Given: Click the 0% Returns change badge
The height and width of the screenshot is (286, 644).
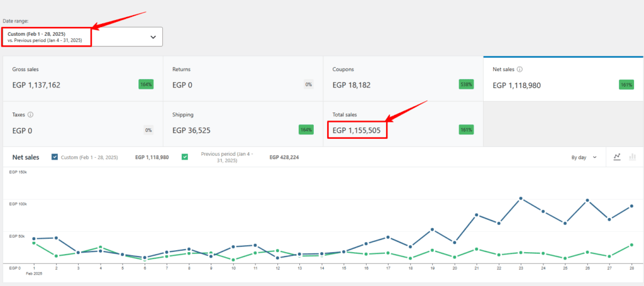Looking at the screenshot, I should (308, 84).
